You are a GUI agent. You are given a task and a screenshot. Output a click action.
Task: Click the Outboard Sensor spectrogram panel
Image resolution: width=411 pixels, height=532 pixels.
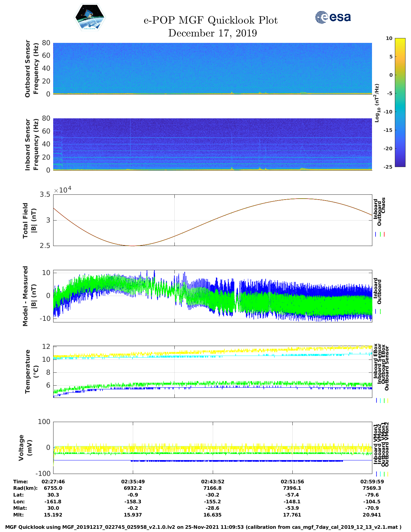coord(212,68)
